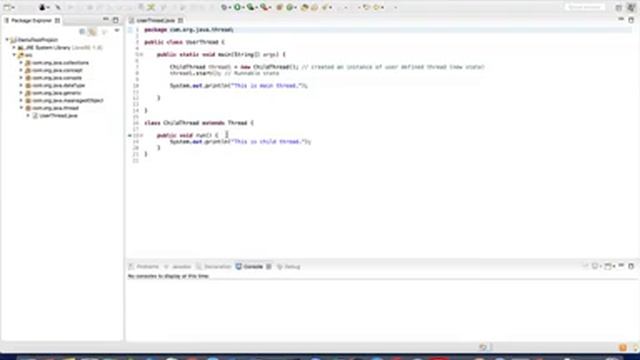Image resolution: width=640 pixels, height=360 pixels.
Task: Open the Quick Access search field
Action: 585,7
